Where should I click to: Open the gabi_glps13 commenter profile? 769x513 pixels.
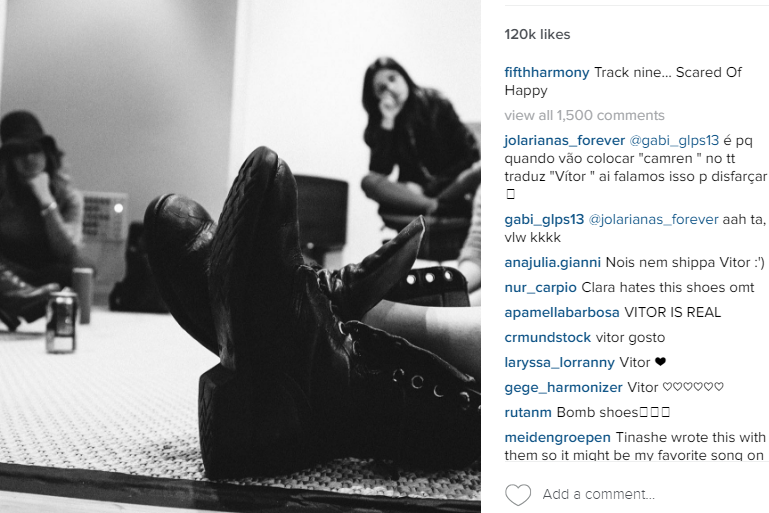pos(544,219)
